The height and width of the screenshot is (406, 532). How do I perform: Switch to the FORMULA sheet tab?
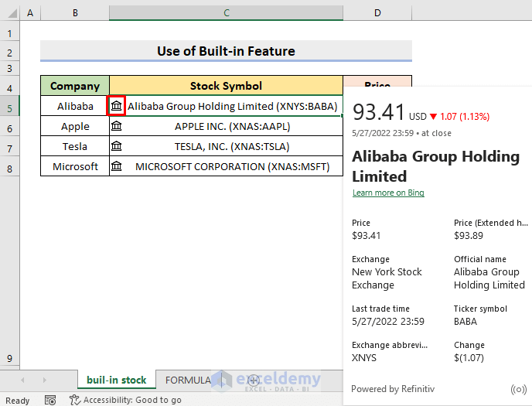point(188,380)
